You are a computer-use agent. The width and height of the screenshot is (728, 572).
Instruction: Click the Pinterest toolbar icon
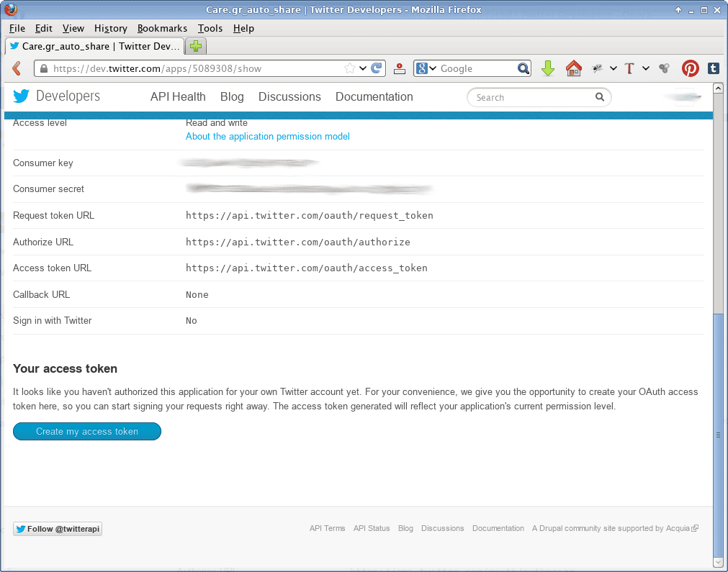690,68
